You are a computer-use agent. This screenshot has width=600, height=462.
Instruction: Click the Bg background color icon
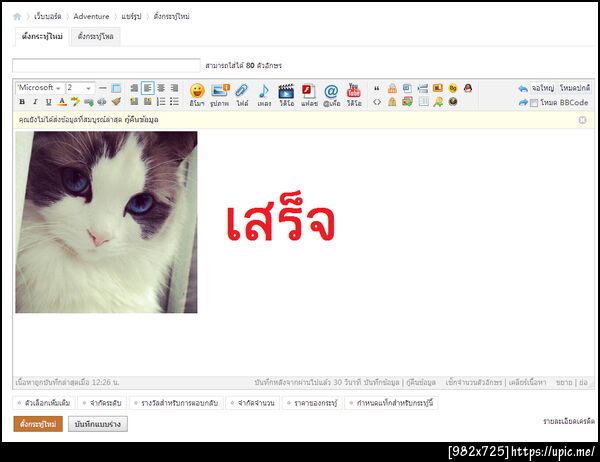(x=453, y=88)
